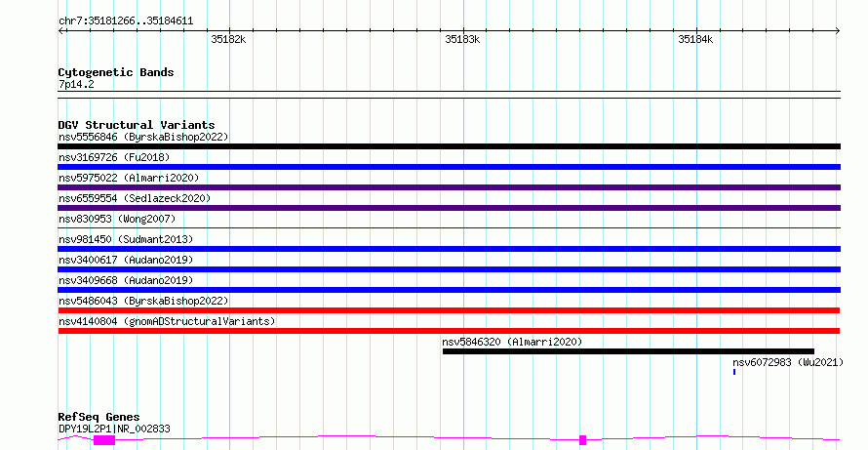The width and height of the screenshot is (868, 450).
Task: Click the DGV Structural Variants track title
Action: 137,125
